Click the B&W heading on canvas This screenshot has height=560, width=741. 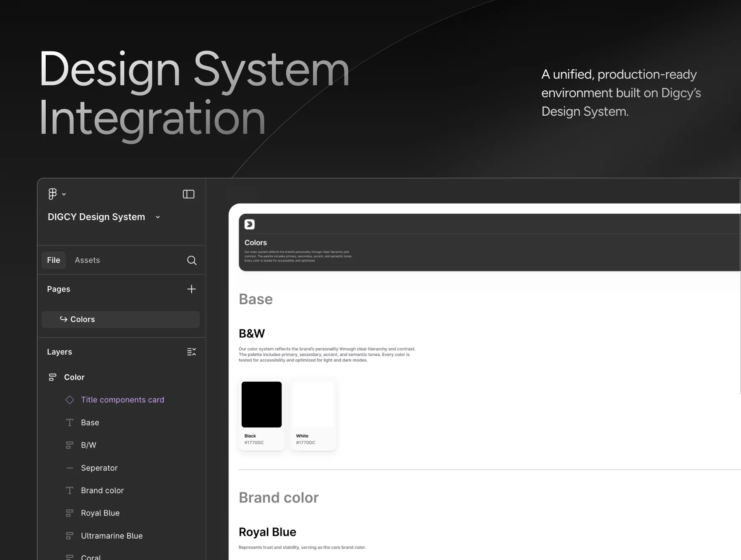[x=252, y=334]
